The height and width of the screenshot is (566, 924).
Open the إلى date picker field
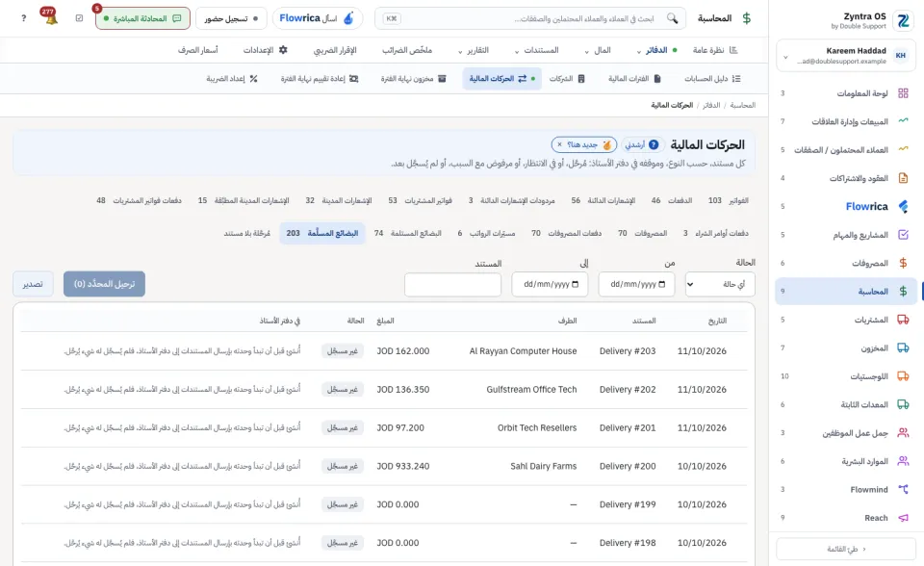(x=550, y=284)
